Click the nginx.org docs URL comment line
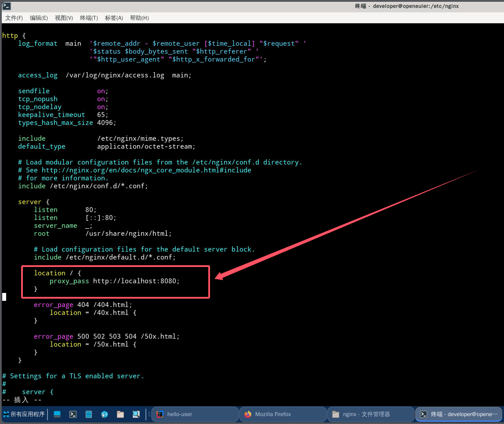The height and width of the screenshot is (424, 504). pos(135,170)
